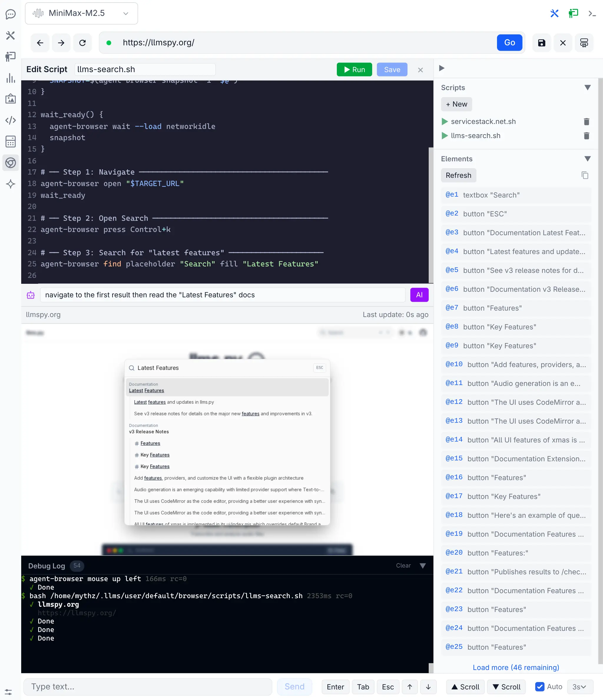The image size is (603, 700).
Task: Copy the elements list using the copy icon
Action: click(x=585, y=175)
